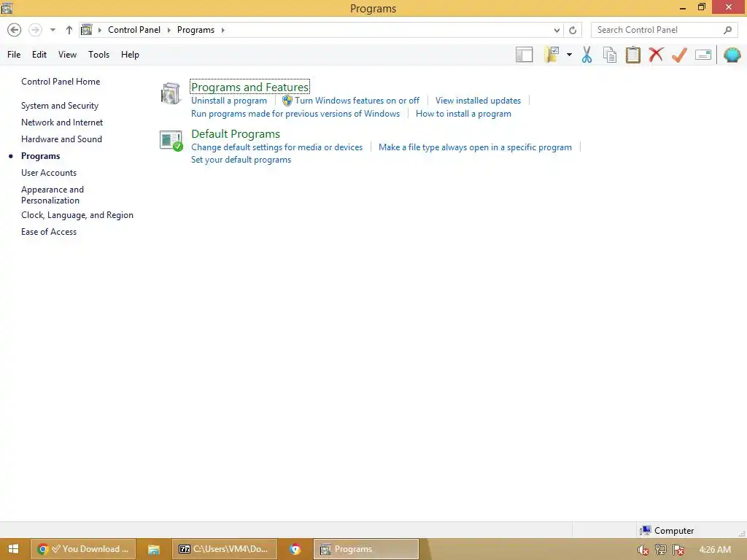Click the Action Center flag tray icon
The image size is (747, 560).
(679, 550)
